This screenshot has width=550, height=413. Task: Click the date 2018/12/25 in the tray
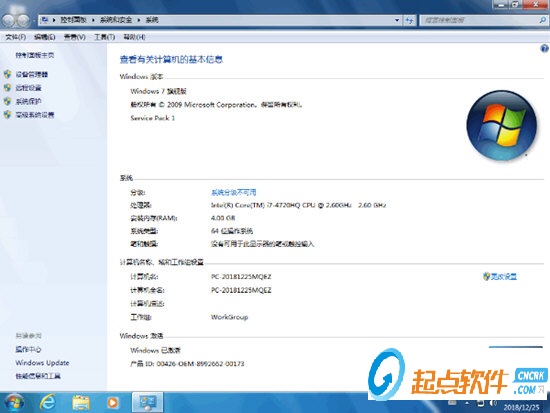(521, 407)
